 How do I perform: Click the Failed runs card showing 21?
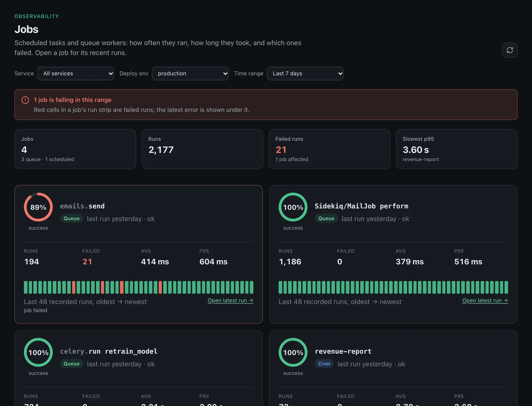(x=329, y=149)
